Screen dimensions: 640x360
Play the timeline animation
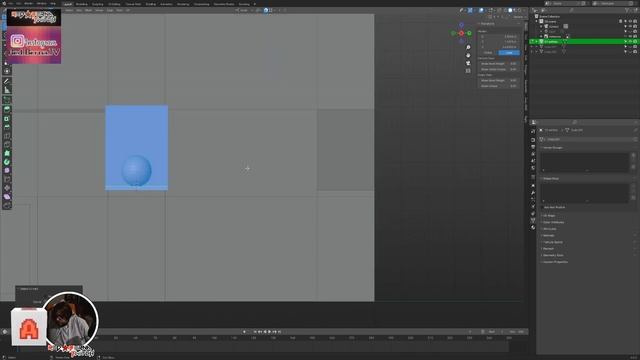(x=269, y=332)
